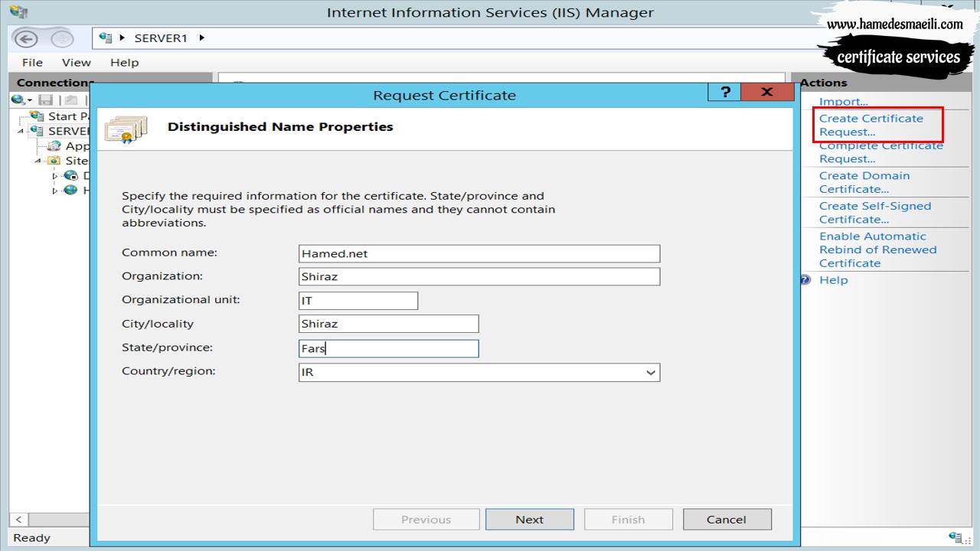
Task: Click the Organizational unit field
Action: pyautogui.click(x=358, y=301)
